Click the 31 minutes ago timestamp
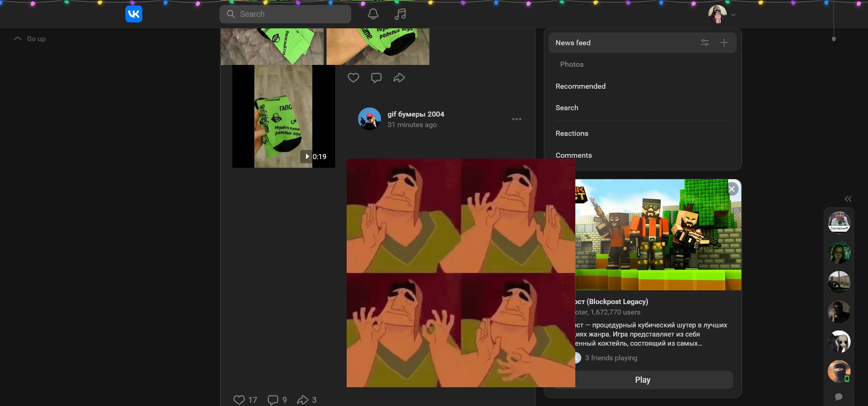 pyautogui.click(x=412, y=125)
